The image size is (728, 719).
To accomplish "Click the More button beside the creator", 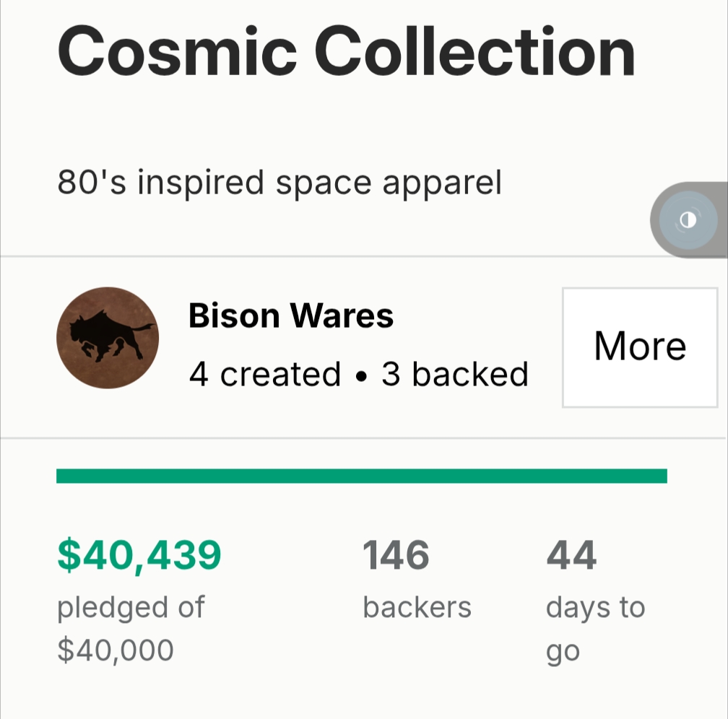I will click(639, 347).
